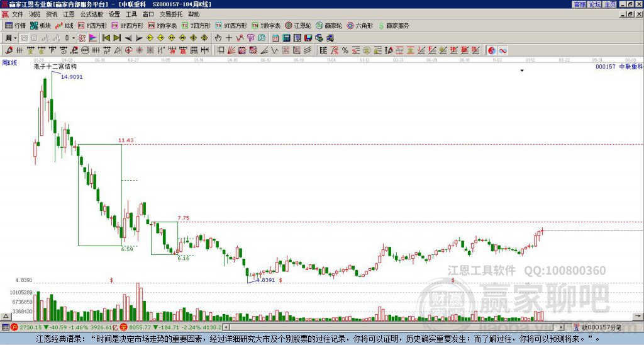
Task: Click the colored flag icon
Action: 93,38
